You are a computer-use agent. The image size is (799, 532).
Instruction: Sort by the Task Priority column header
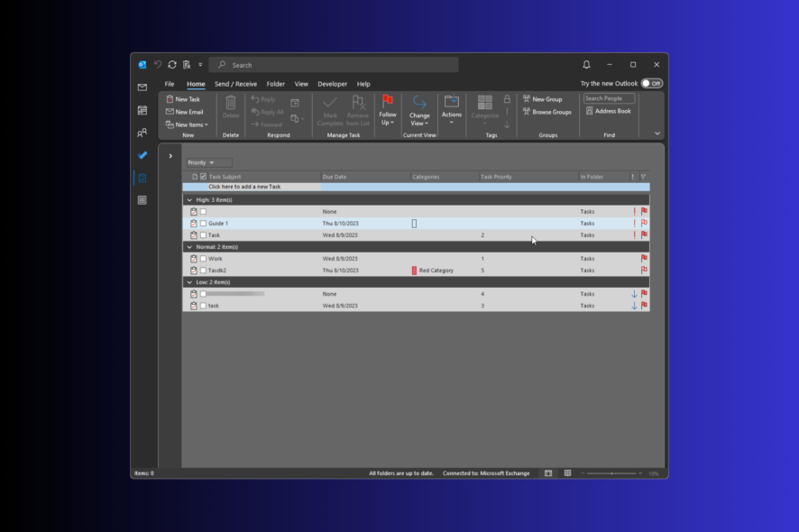pos(528,177)
